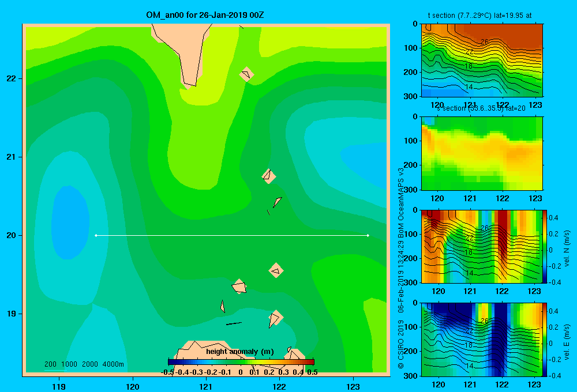Click the blue low-anomaly eddy near 119°E 20°N
577x392 pixels.
[x=70, y=223]
